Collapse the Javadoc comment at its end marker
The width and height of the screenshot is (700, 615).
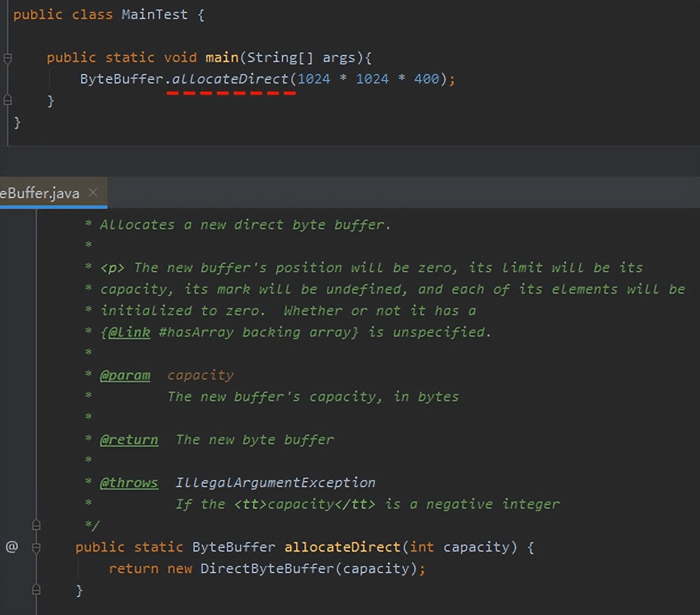(36, 525)
